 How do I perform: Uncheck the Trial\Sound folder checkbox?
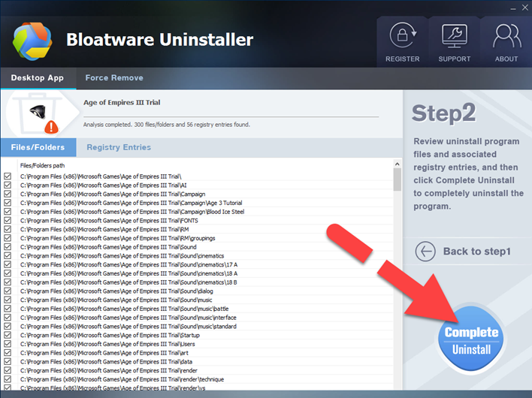click(x=8, y=247)
